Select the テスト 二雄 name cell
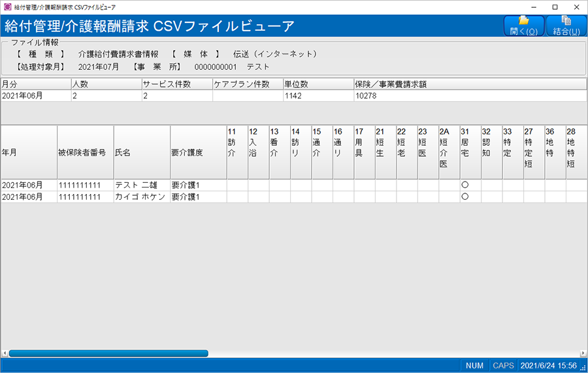Viewport: 588px width, 373px height. coord(142,185)
